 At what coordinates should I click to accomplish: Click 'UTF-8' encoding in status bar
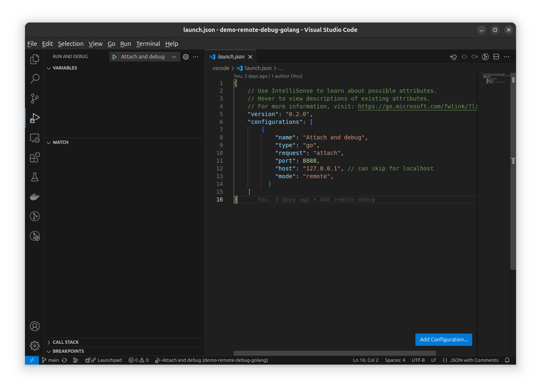(418, 360)
